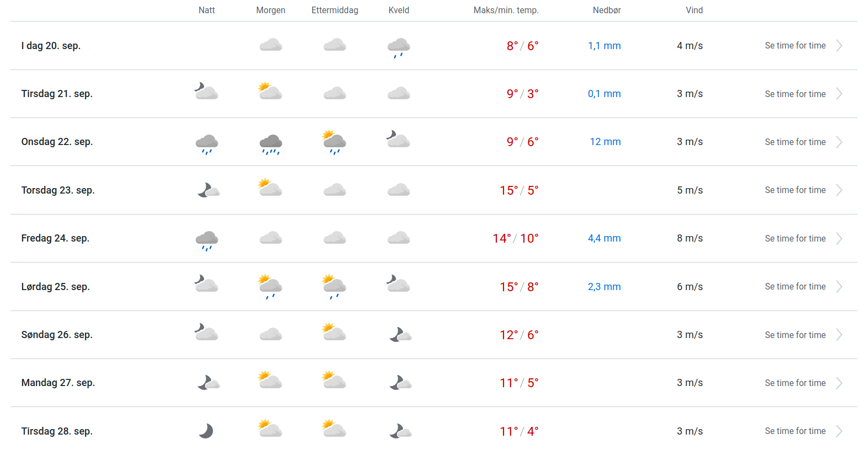Click Onsdag 22. sep. morning heavy rain icon
This screenshot has width=868, height=455.
(271, 143)
